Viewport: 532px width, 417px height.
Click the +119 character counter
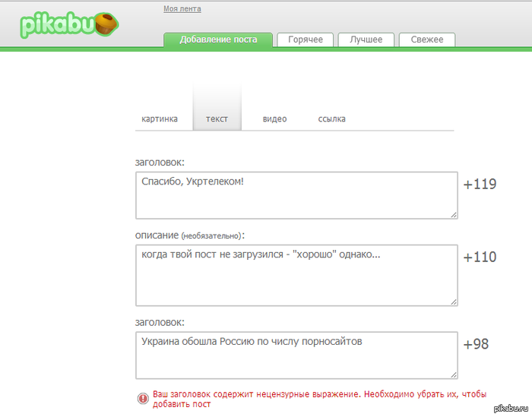tap(480, 184)
